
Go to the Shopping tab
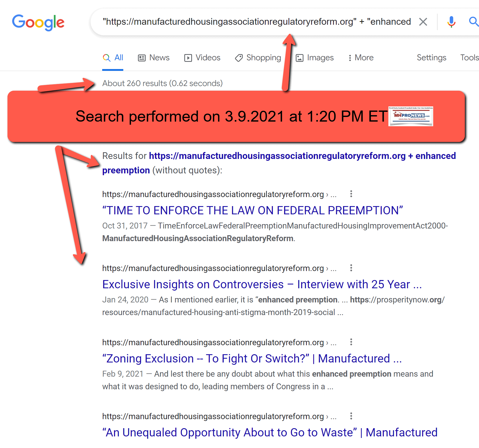pos(258,58)
